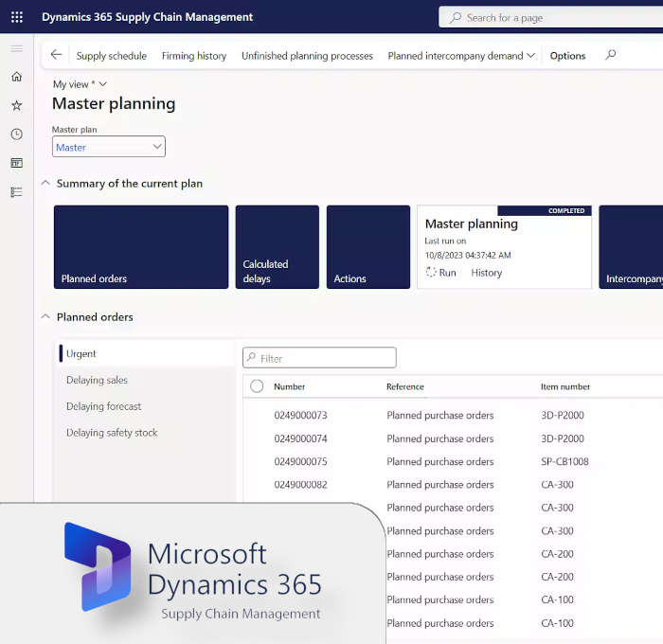Screen dimensions: 663x644
Task: Open planned order 0249000075
Action: (x=300, y=461)
